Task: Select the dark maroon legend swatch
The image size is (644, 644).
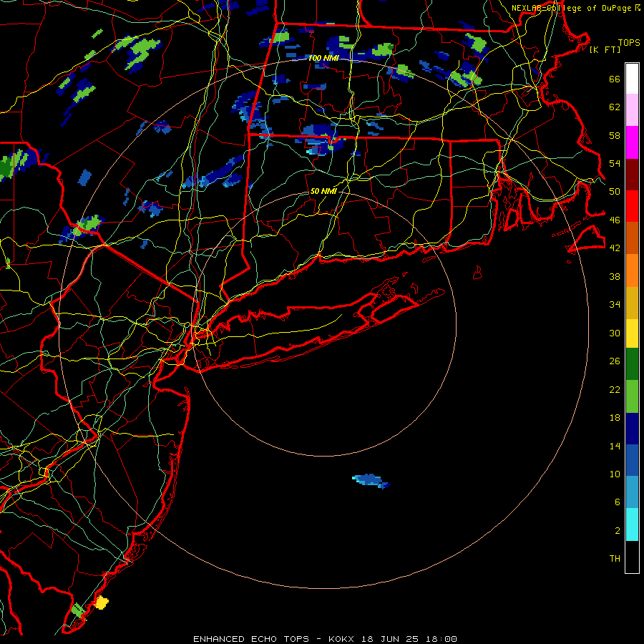Action: pyautogui.click(x=632, y=175)
